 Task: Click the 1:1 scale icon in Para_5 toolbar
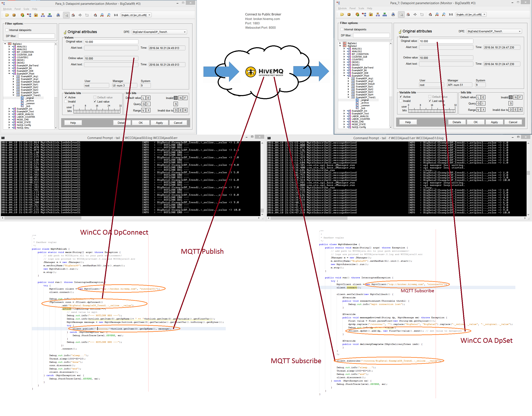116,15
